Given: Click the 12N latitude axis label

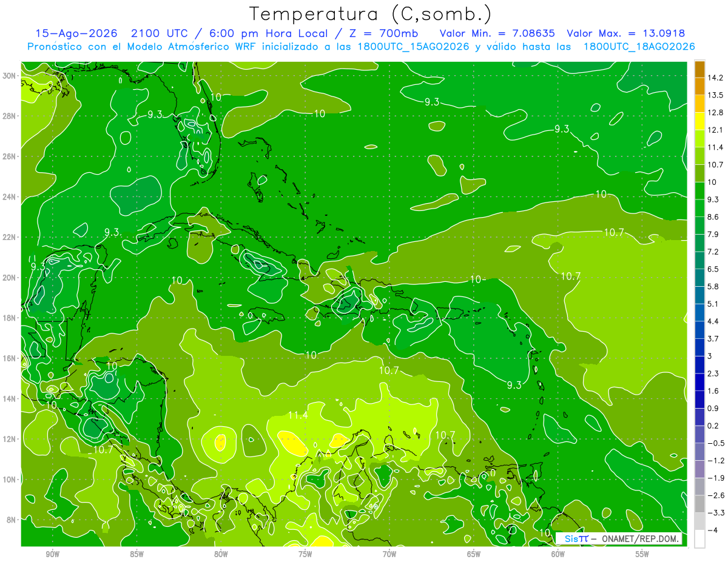Looking at the screenshot, I should 9,438.
